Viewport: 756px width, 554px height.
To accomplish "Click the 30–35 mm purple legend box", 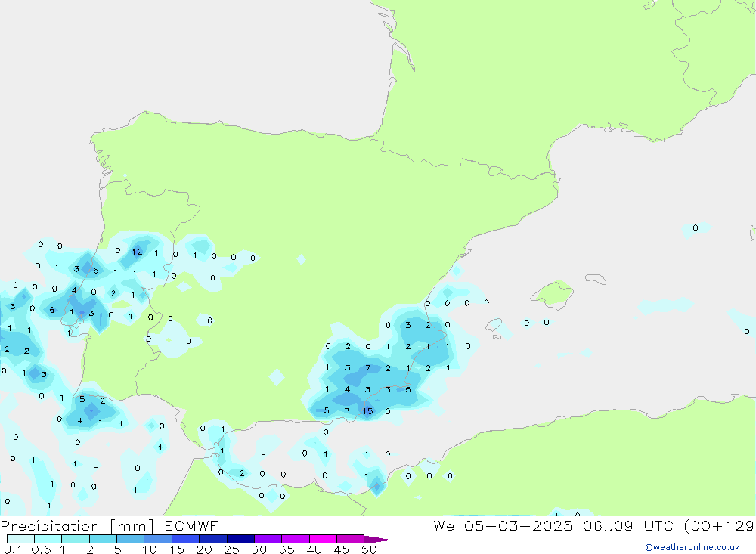I will 268,539.
